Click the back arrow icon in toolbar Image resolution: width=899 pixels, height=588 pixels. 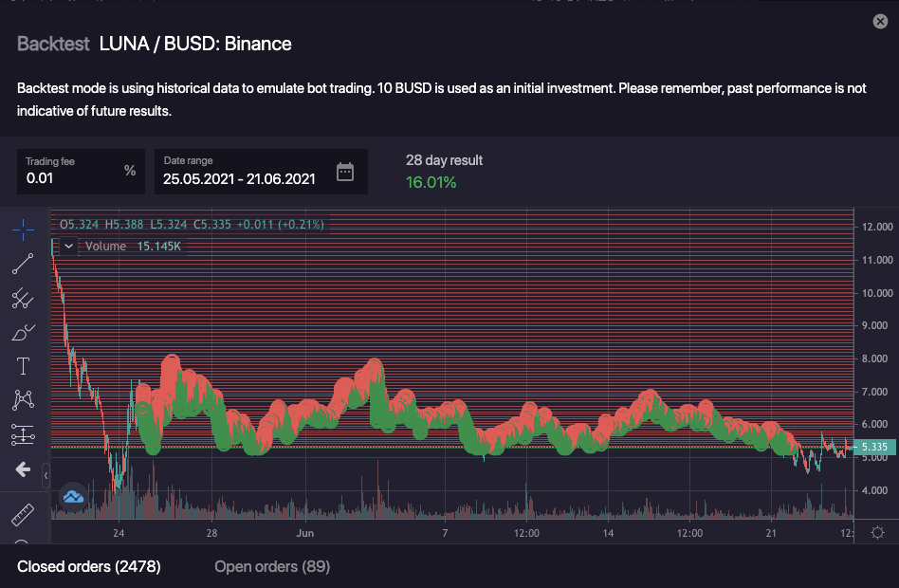[x=24, y=469]
